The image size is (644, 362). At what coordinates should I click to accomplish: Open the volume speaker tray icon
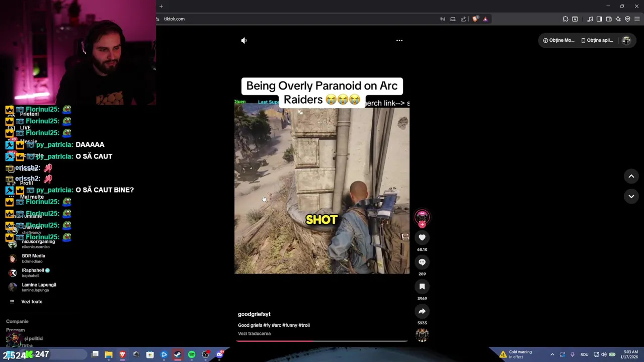[x=604, y=354]
